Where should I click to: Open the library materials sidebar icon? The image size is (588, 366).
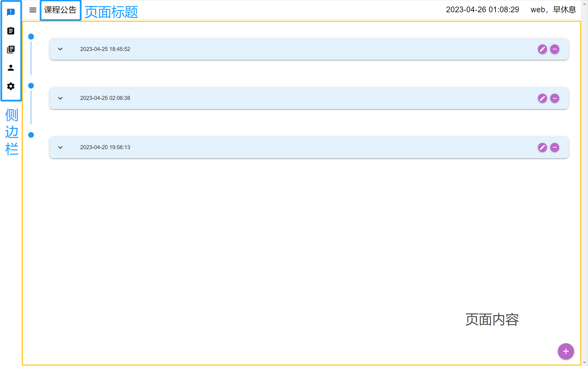pos(11,49)
